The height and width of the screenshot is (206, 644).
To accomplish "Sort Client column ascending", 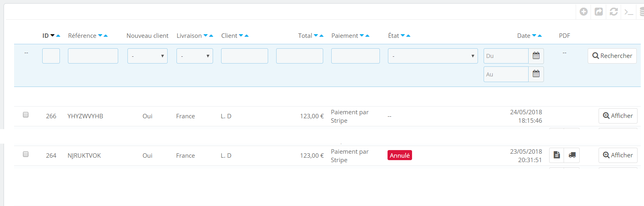I will click(x=246, y=36).
